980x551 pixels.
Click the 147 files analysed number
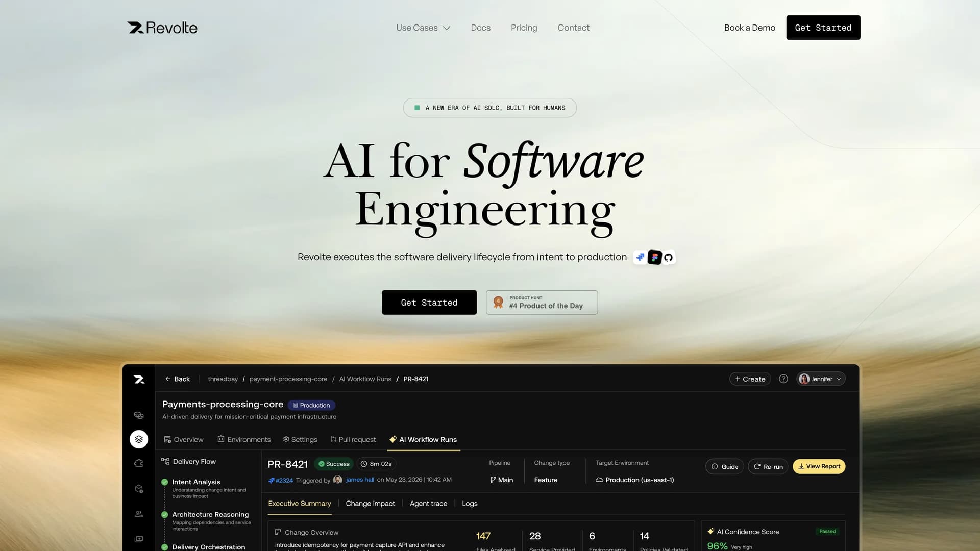[x=483, y=536]
